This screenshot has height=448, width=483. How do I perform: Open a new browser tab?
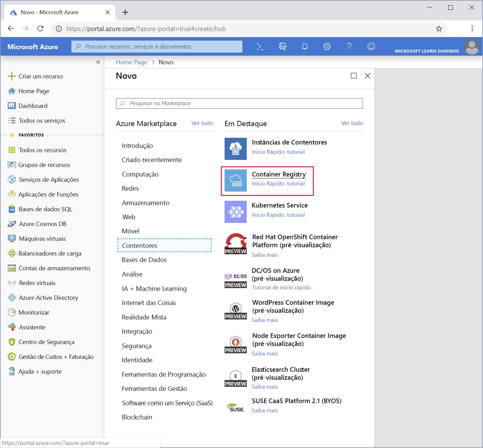pos(125,12)
